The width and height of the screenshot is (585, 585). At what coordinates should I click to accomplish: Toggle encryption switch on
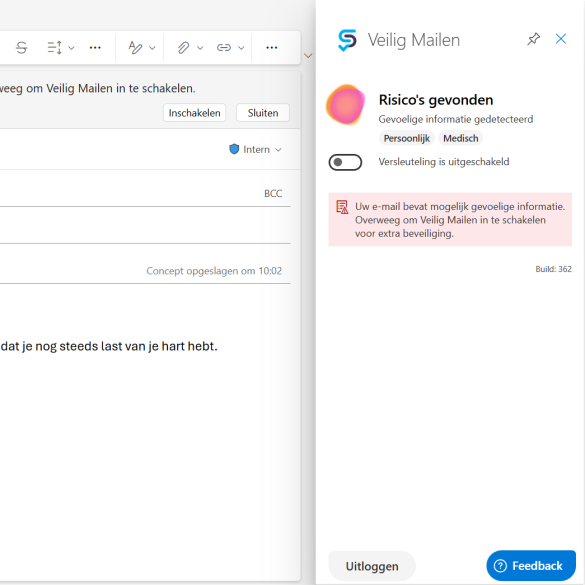click(345, 162)
